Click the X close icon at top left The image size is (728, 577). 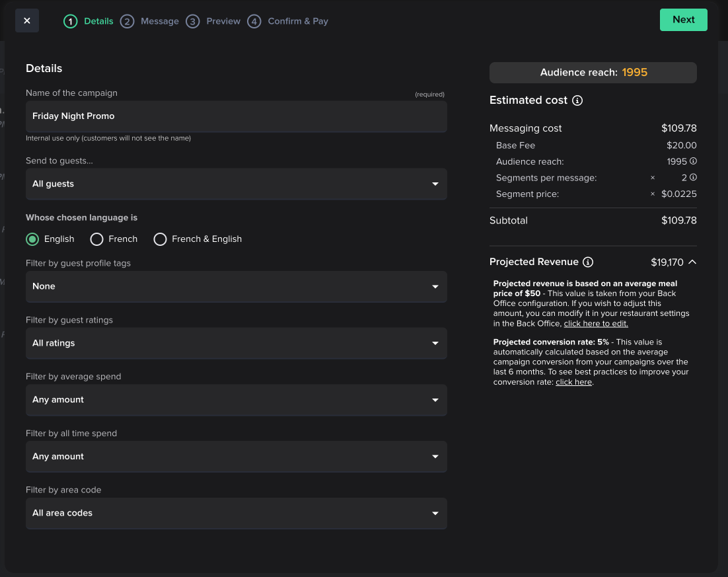(27, 20)
